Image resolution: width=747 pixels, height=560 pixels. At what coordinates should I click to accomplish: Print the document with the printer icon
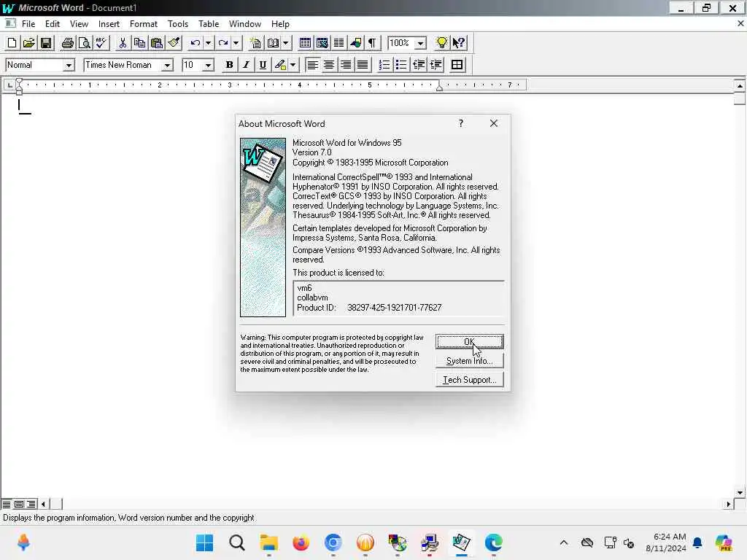68,43
